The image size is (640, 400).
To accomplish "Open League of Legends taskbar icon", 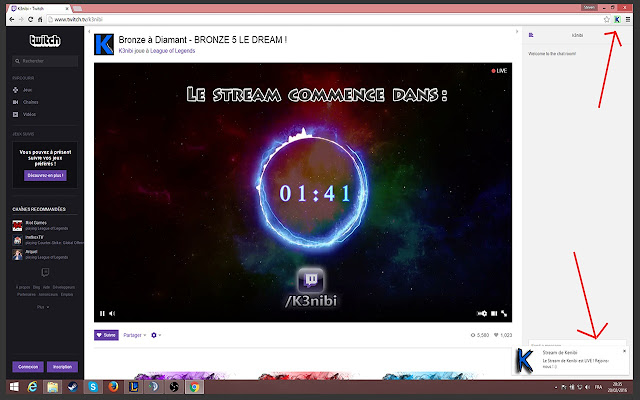I will click(x=133, y=387).
